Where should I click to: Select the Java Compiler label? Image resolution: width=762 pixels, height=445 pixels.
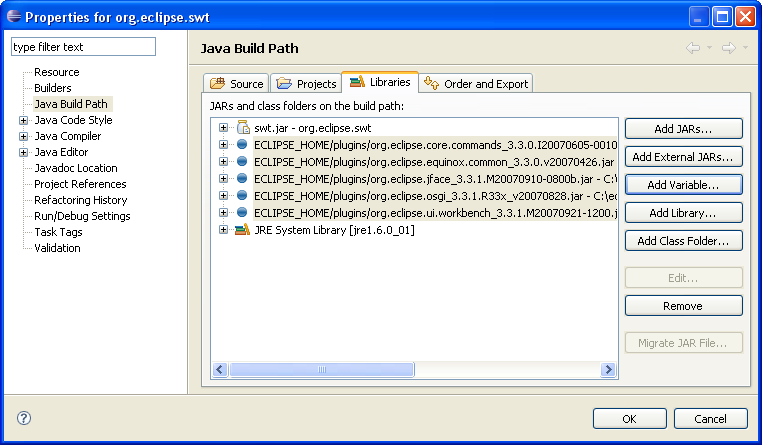68,136
